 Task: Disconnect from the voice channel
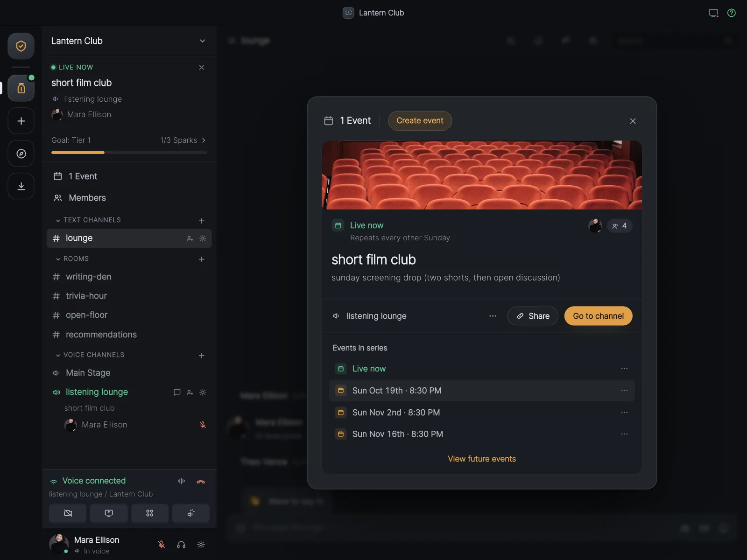201,481
